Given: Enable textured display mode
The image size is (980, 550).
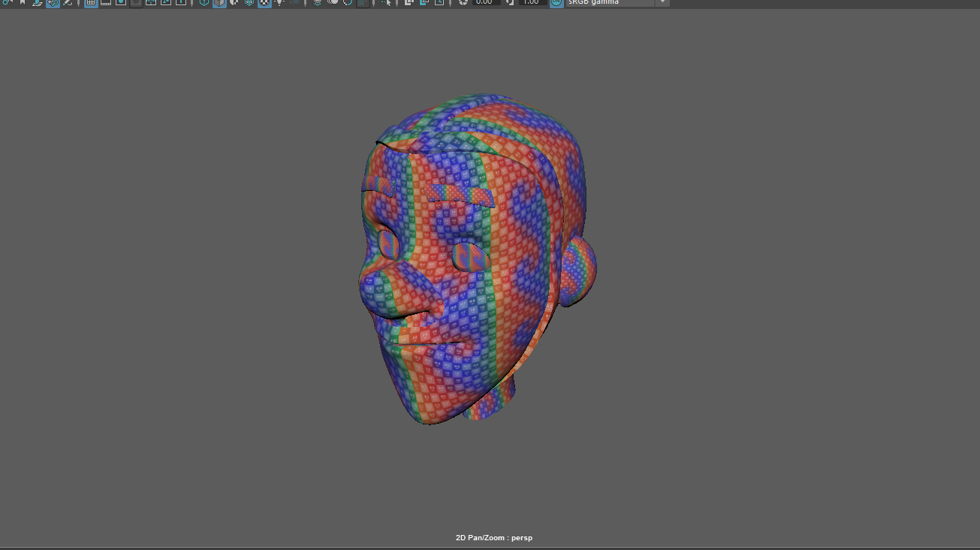Looking at the screenshot, I should click(265, 3).
